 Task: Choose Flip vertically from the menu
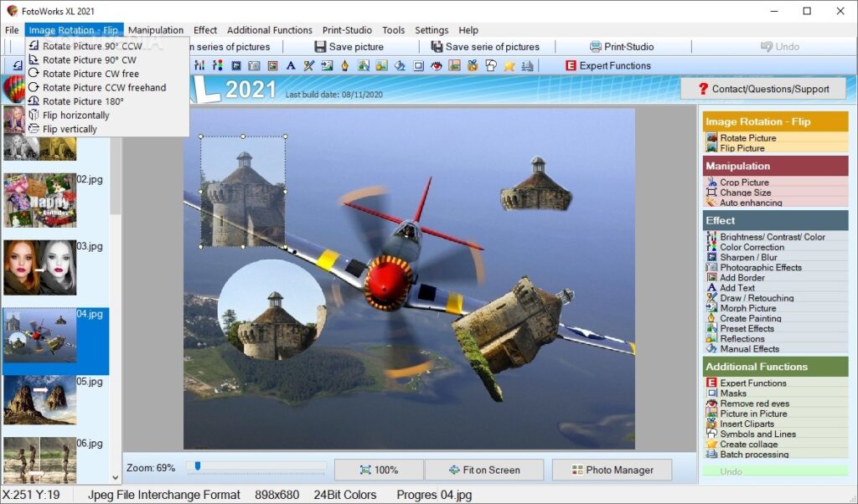[x=70, y=129]
